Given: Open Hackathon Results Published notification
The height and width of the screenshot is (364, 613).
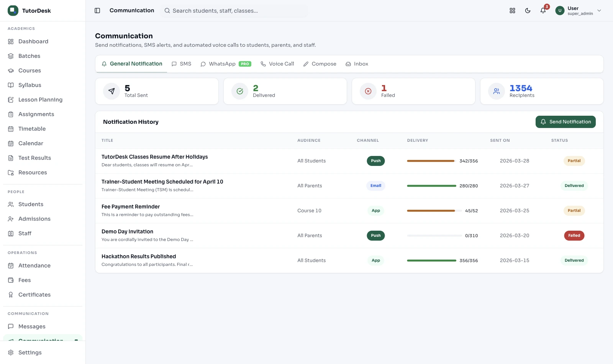Looking at the screenshot, I should click(x=139, y=256).
